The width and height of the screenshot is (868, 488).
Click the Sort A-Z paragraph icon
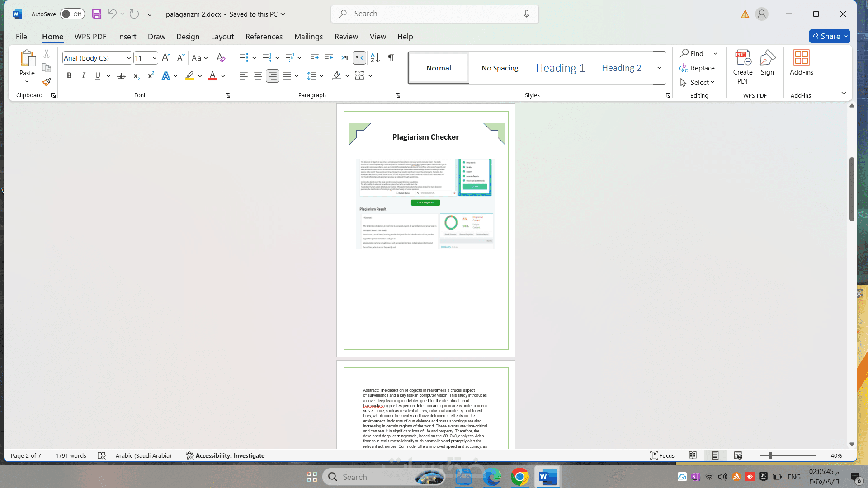click(x=375, y=57)
